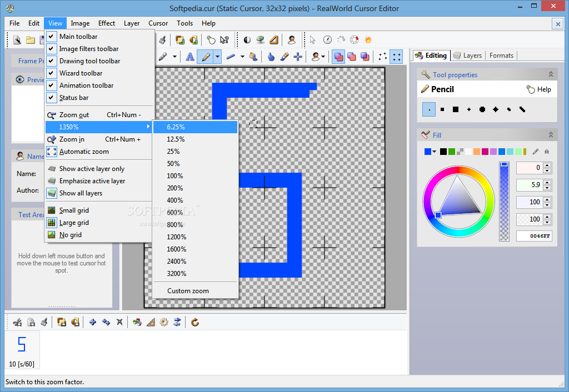Open the fill color swatch dropdown arrow
569x392 pixels.
point(434,152)
